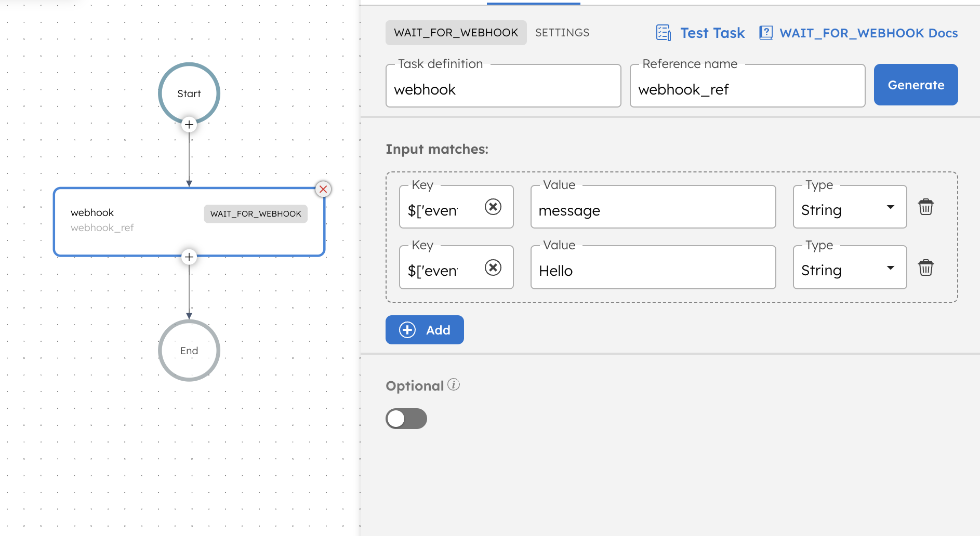Click the WAIT_FOR_WEBHOOK badge on node
980x536 pixels.
(256, 213)
